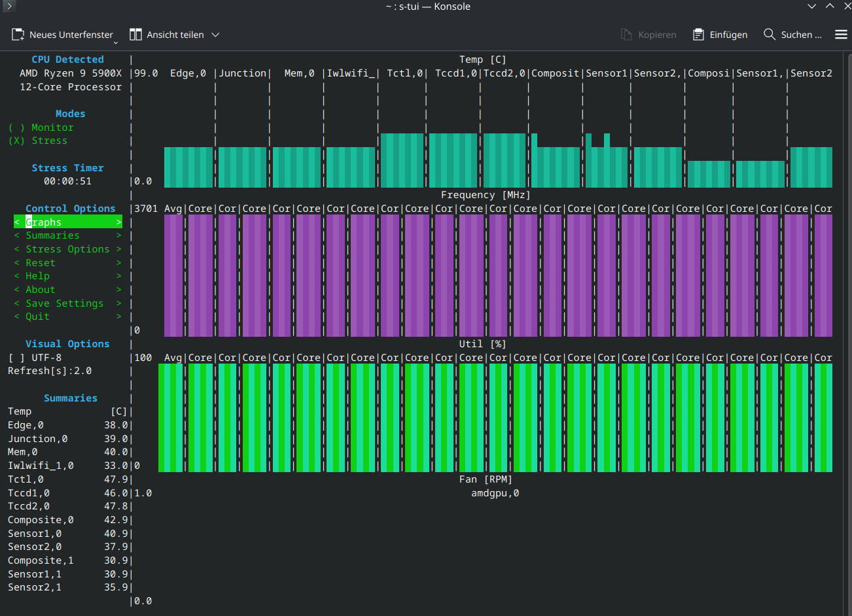Screen dimensions: 852x616
Task: Click the Einfügen button label
Action: point(728,35)
